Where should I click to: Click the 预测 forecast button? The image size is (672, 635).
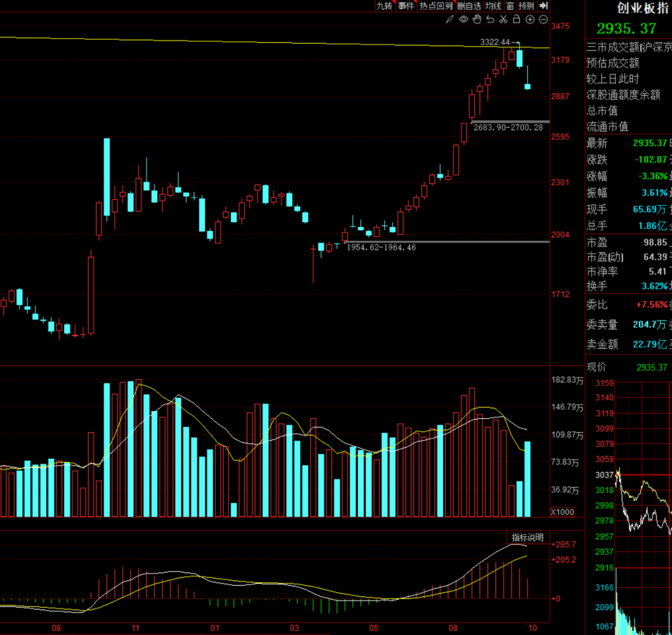[526, 6]
